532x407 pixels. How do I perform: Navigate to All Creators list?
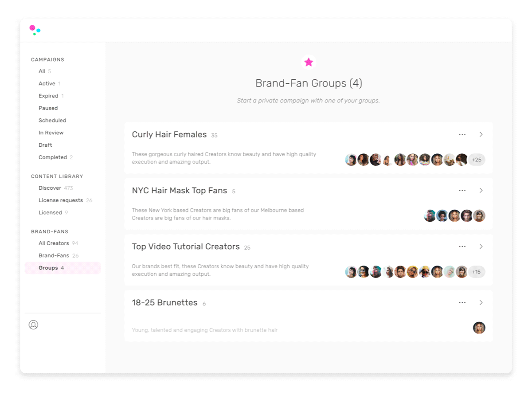(54, 243)
